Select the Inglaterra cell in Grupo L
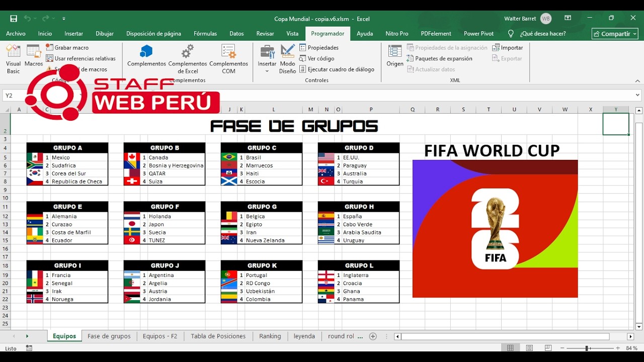Viewport: 644px width, 362px height. tap(371, 275)
